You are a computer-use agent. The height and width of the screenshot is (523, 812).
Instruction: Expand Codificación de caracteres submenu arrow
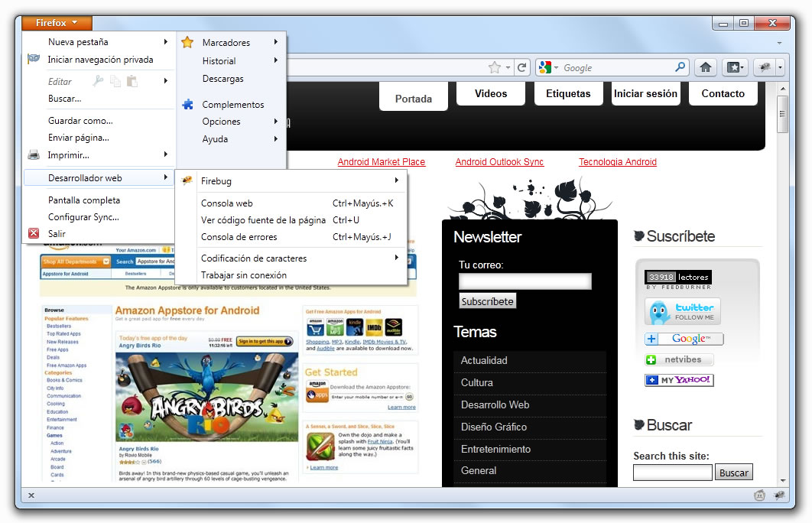click(x=396, y=258)
